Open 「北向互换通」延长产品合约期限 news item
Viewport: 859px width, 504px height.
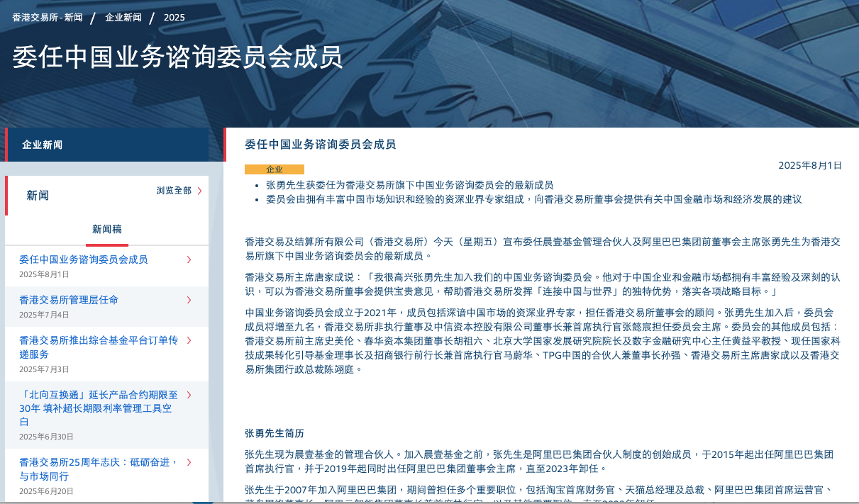click(x=99, y=408)
